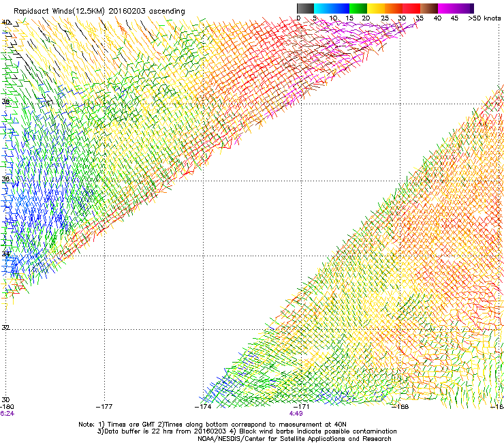Click the latitude label '38' on the left axis

point(5,102)
